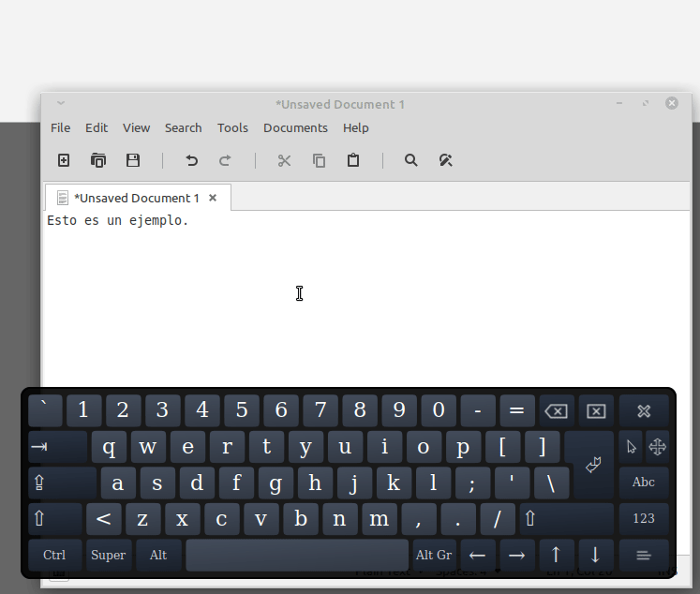Close the Unsaved Document 1 tab
The image size is (700, 594).
click(x=213, y=198)
